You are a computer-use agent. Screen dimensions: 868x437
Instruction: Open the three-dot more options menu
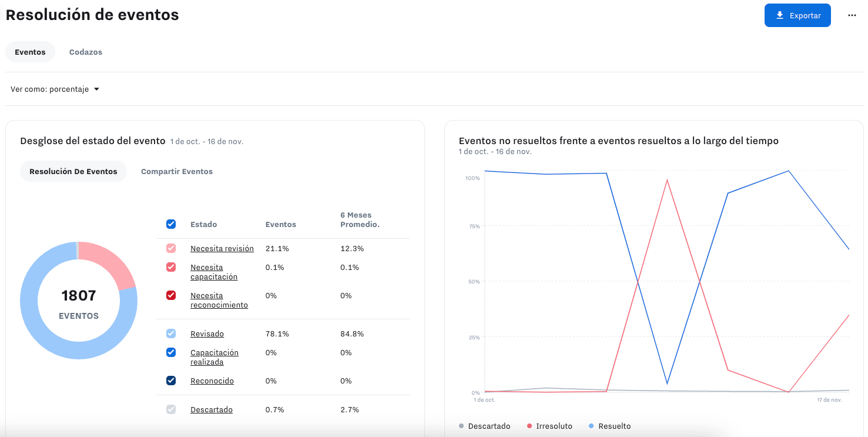pos(852,15)
